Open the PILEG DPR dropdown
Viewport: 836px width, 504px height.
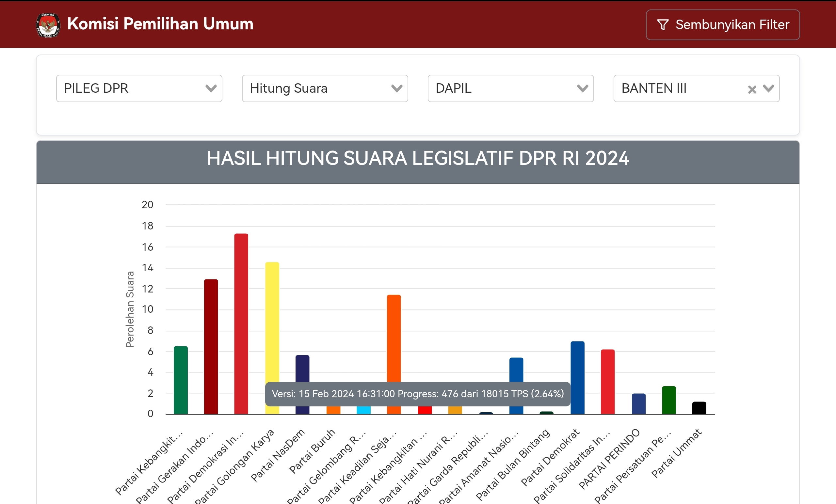[139, 88]
